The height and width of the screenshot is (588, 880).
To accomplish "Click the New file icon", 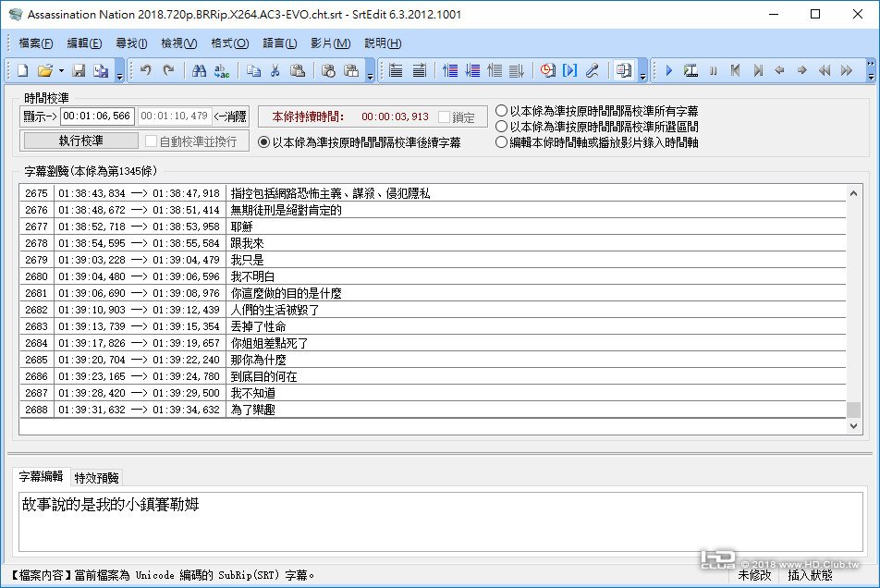I will tap(22, 70).
